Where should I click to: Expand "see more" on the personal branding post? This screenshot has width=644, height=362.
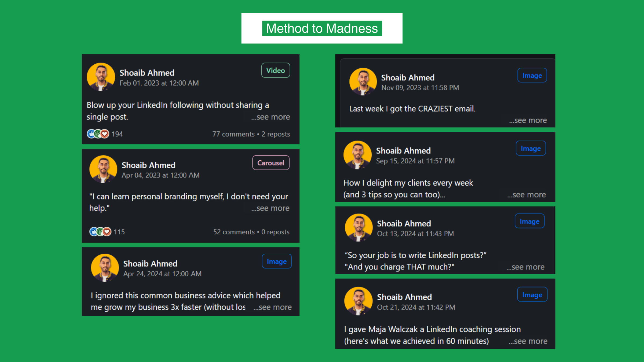point(270,208)
